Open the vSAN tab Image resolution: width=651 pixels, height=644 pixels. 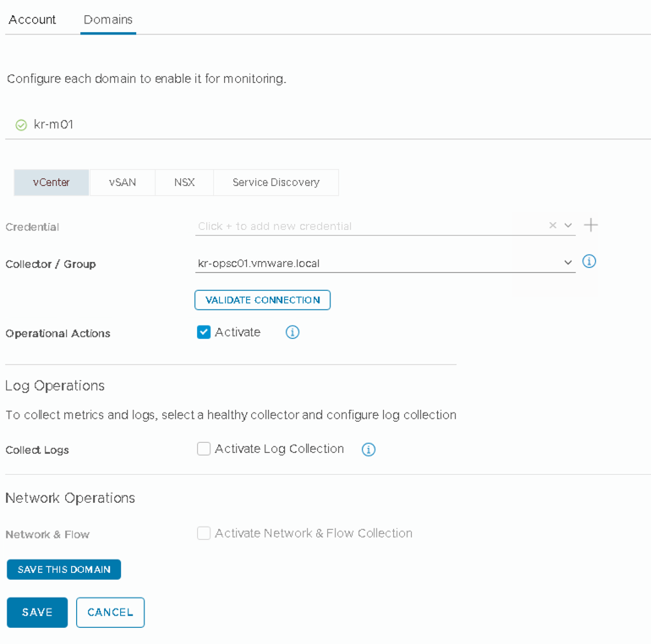[123, 183]
